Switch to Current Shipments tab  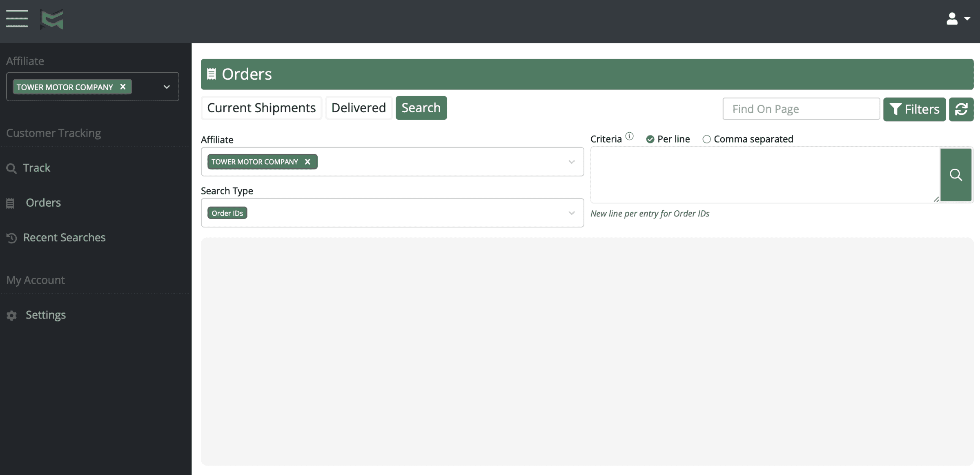pyautogui.click(x=261, y=108)
